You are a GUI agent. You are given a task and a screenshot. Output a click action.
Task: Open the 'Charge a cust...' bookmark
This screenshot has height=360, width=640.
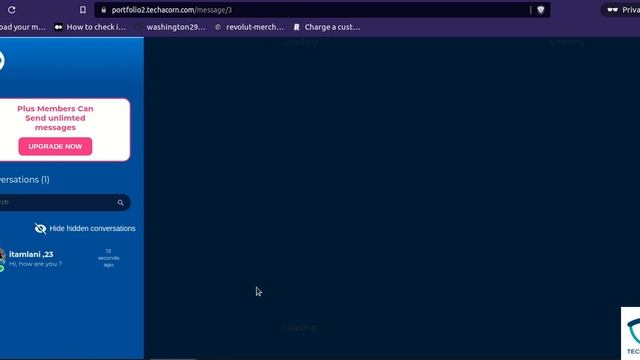(327, 27)
